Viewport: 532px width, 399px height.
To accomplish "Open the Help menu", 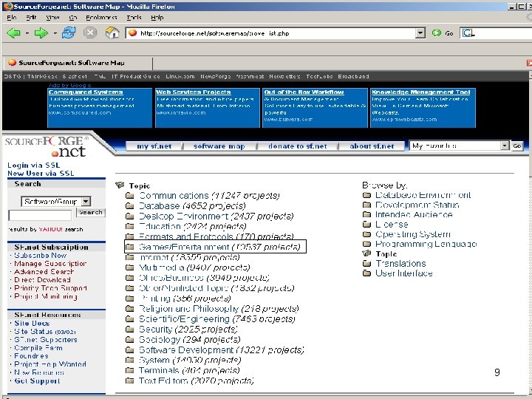I will tap(157, 17).
